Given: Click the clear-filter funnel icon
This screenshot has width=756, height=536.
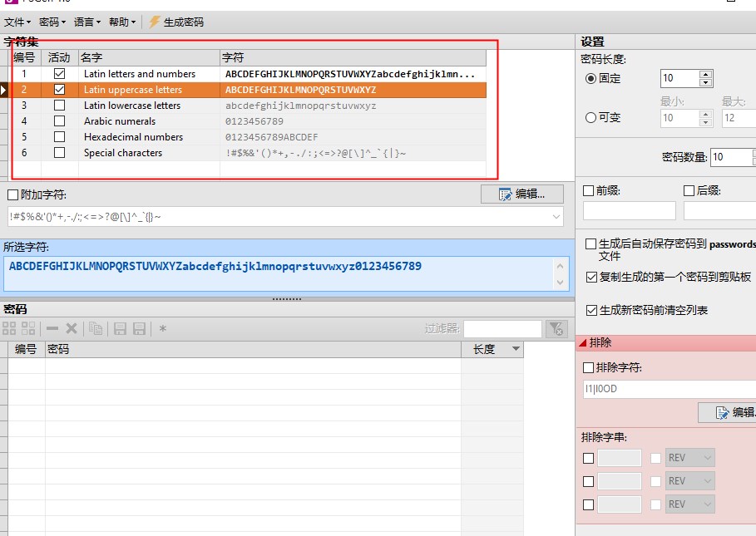Looking at the screenshot, I should pyautogui.click(x=555, y=327).
